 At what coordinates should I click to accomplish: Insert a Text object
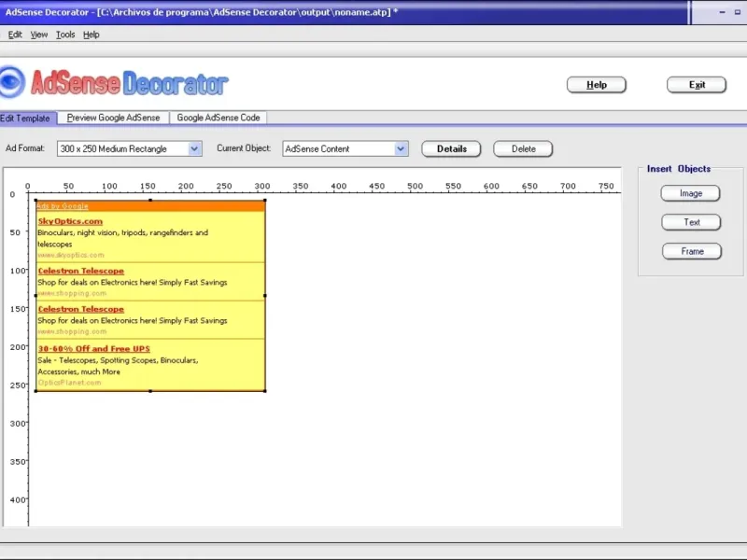point(691,222)
